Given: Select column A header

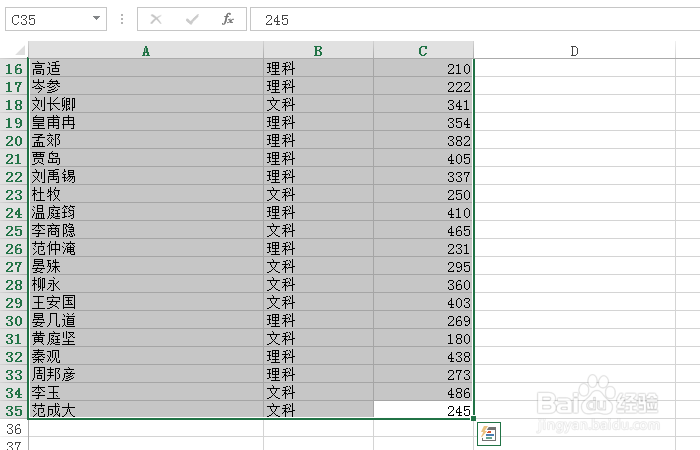Looking at the screenshot, I should pos(146,50).
